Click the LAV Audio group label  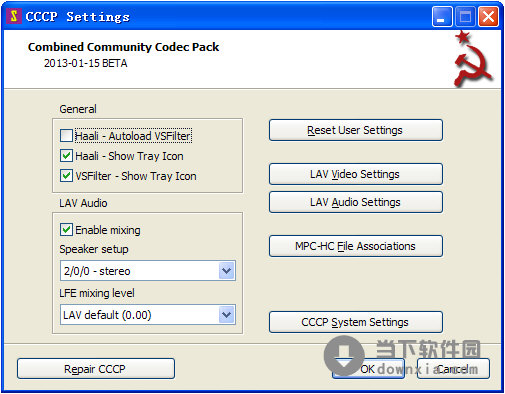(83, 203)
